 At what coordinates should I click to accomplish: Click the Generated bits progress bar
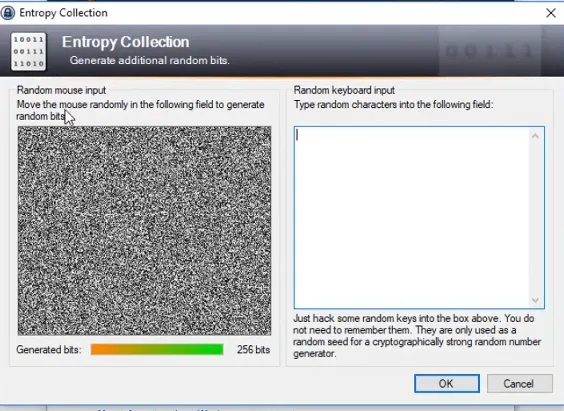[157, 349]
